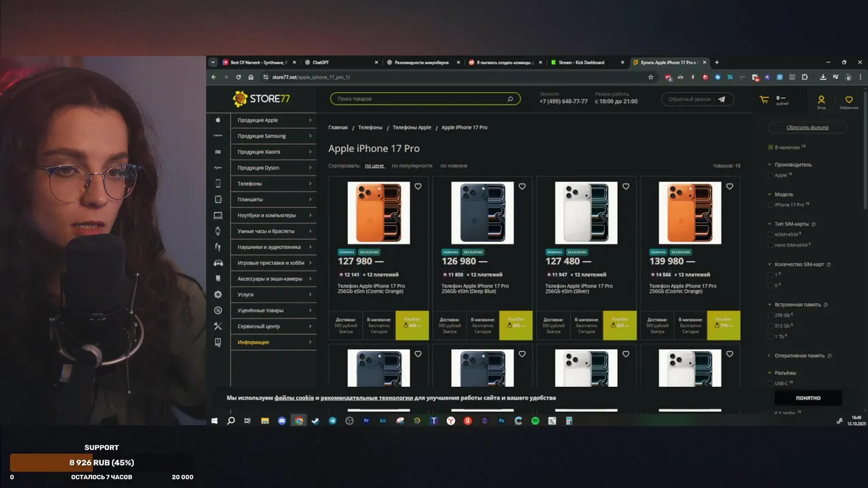Open Spotify from the taskbar
The height and width of the screenshot is (488, 868).
pyautogui.click(x=535, y=421)
